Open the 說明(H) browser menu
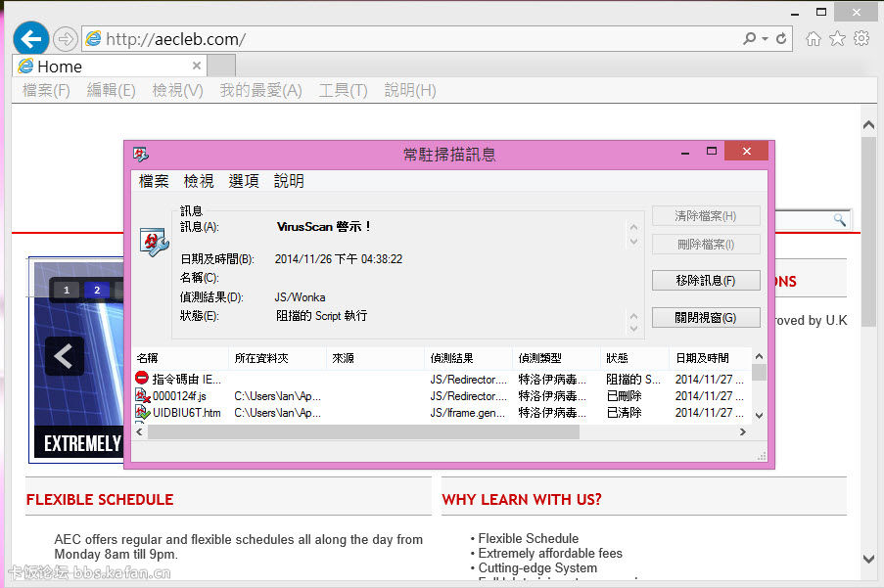This screenshot has height=588, width=884. point(410,90)
